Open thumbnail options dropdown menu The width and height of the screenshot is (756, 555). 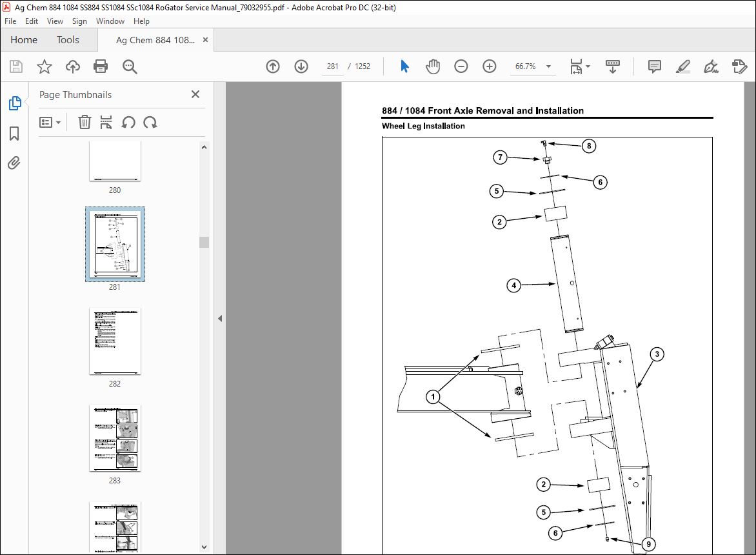pos(50,122)
